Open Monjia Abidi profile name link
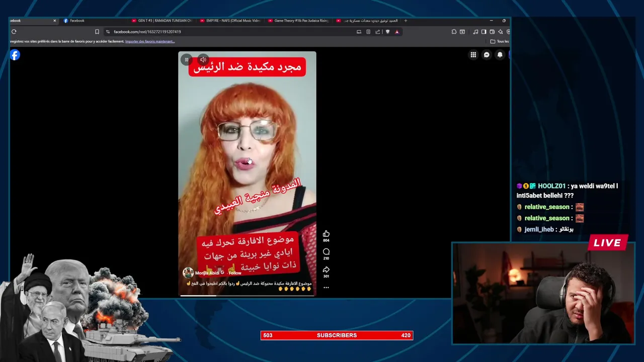The image size is (644, 362). (x=207, y=273)
